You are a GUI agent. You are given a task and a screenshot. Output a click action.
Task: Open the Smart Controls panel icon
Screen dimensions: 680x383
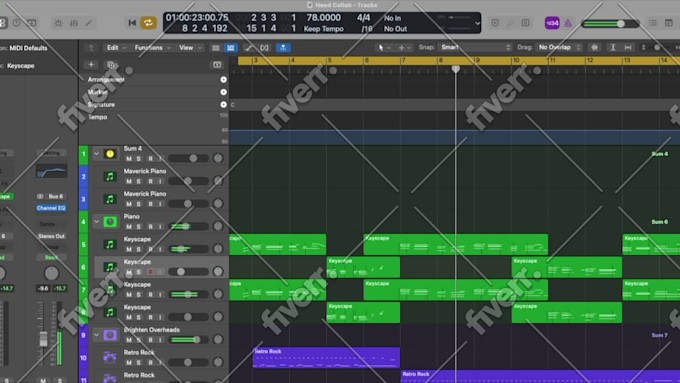coord(58,23)
